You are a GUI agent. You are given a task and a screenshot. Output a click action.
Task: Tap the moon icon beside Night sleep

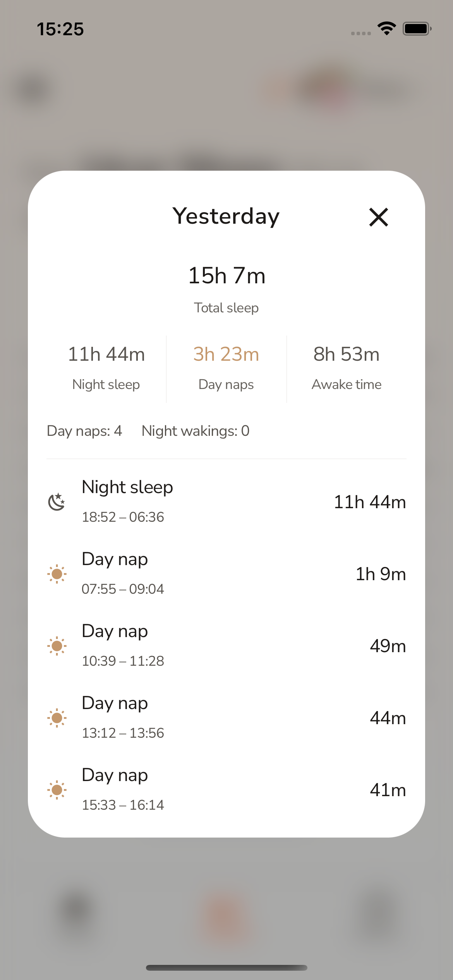[57, 502]
